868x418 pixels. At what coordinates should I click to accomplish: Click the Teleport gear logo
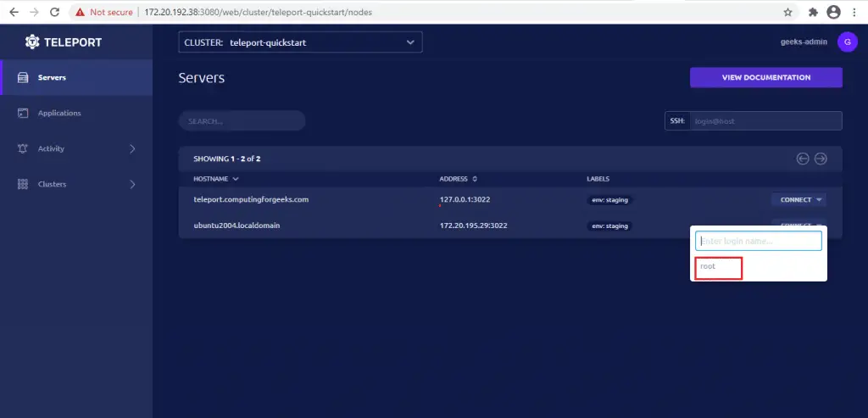(x=32, y=42)
